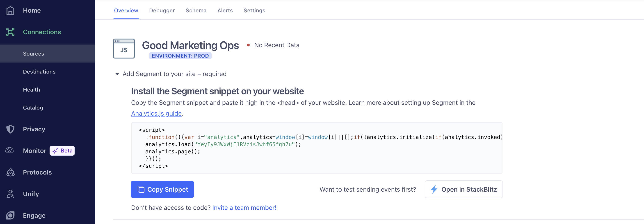Click the Home house icon
The width and height of the screenshot is (644, 224).
click(10, 11)
